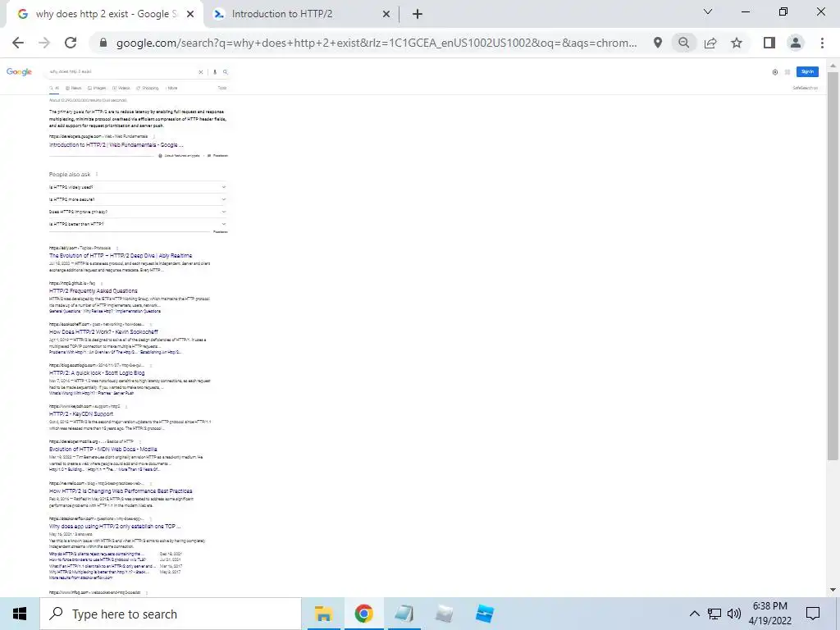
Task: Click 'About featured snippets' link
Action: click(x=179, y=156)
